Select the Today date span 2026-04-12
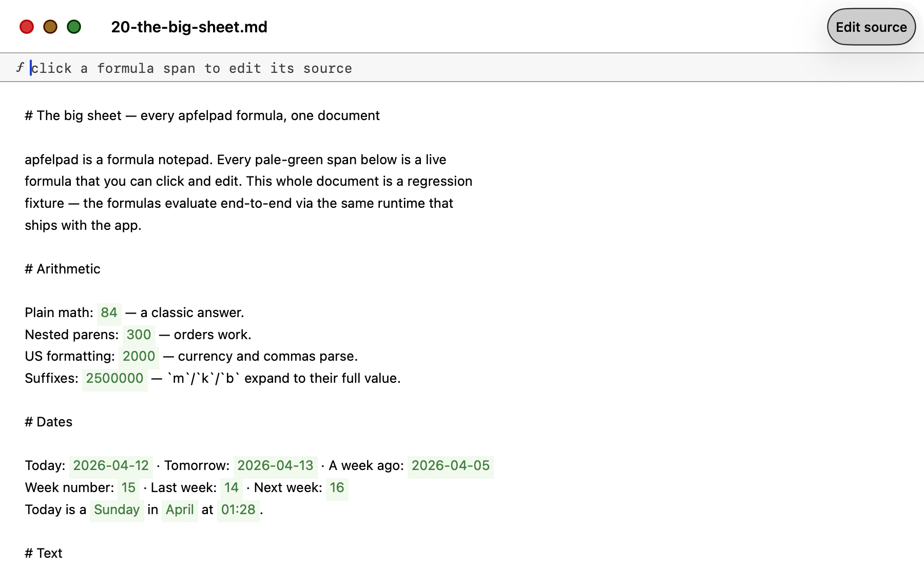924x587 pixels. pyautogui.click(x=111, y=466)
